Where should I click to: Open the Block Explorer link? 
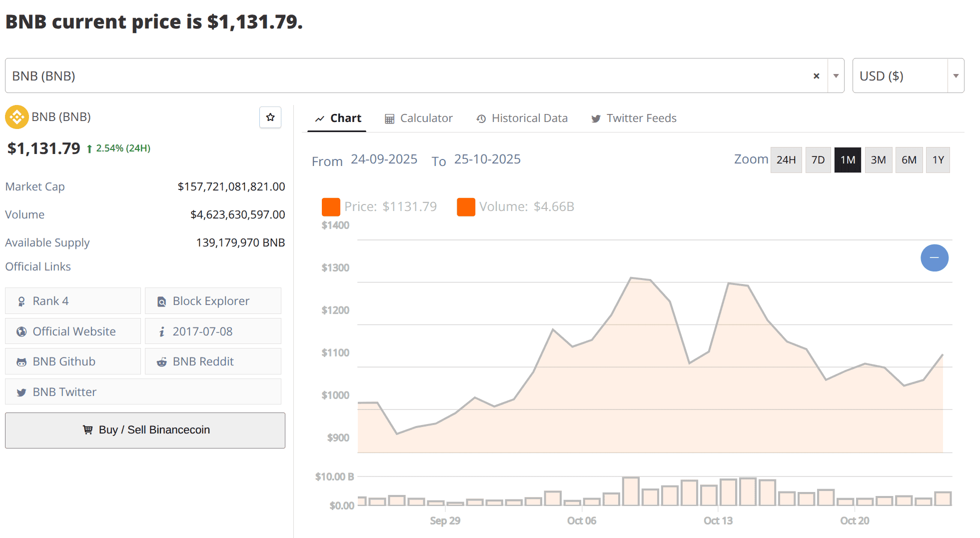click(213, 301)
